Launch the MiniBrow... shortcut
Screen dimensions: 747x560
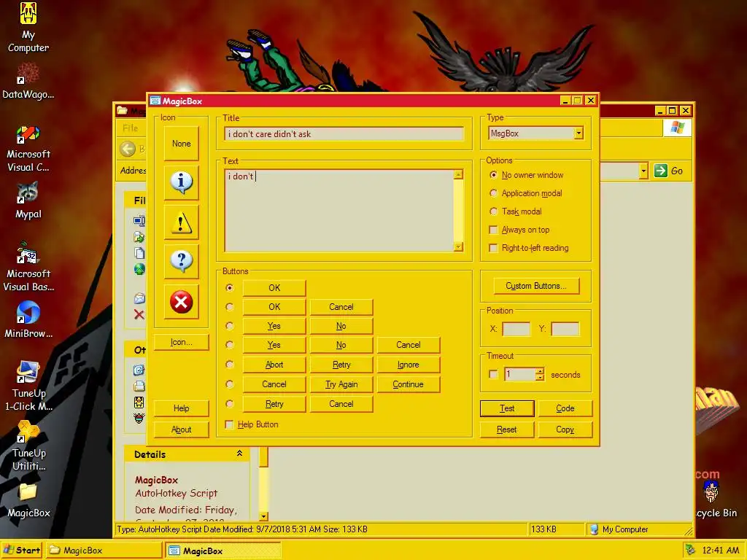click(28, 320)
